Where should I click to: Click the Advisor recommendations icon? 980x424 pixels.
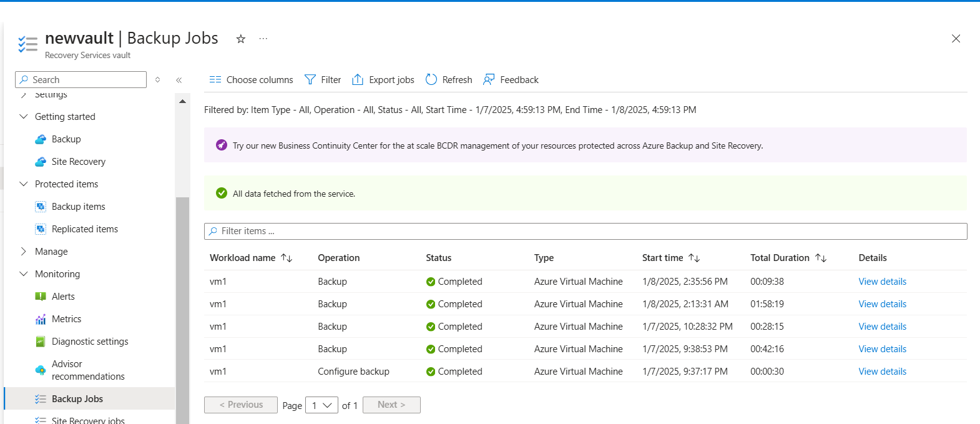pos(41,370)
